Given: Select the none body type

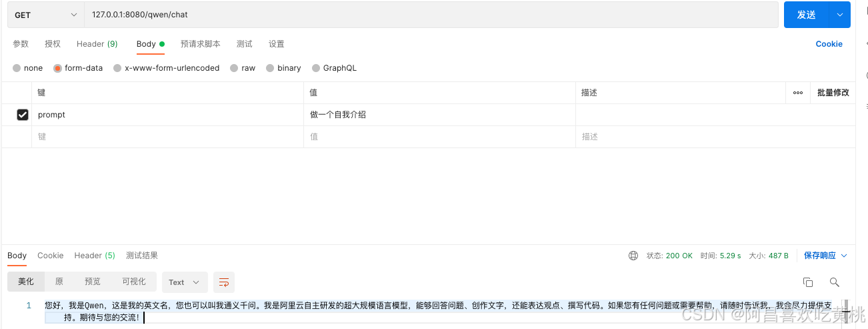Looking at the screenshot, I should [x=27, y=68].
